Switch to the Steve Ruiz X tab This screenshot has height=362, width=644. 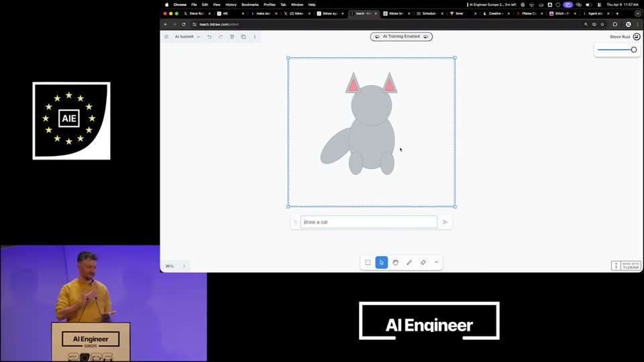point(197,13)
